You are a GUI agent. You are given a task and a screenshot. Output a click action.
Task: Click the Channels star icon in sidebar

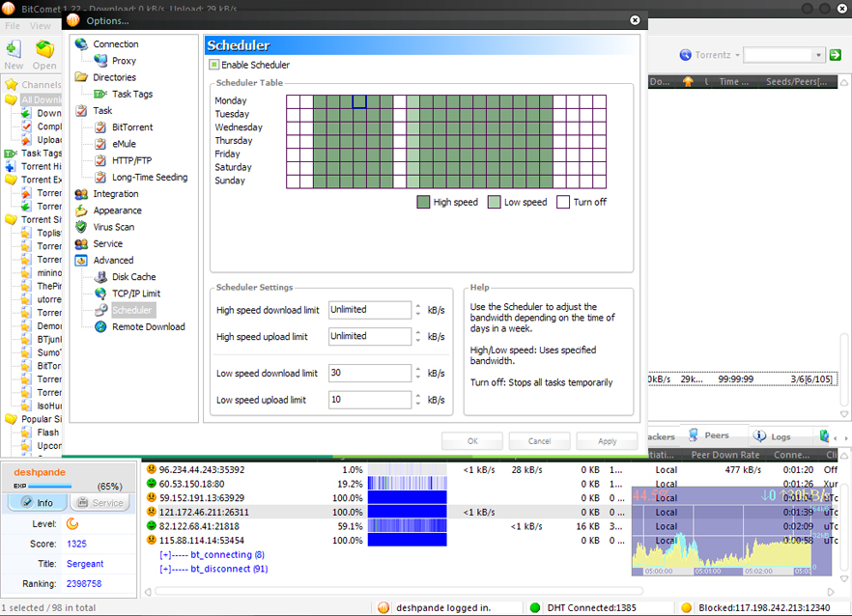(11, 84)
